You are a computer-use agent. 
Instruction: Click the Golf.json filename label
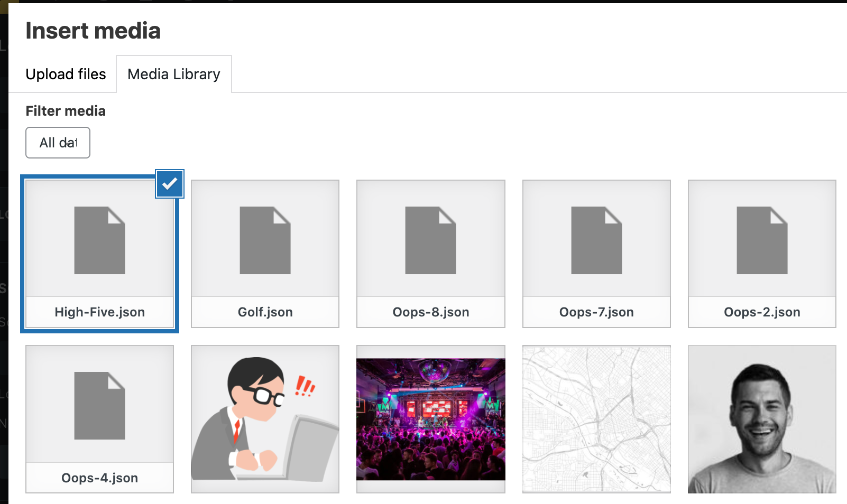click(265, 312)
